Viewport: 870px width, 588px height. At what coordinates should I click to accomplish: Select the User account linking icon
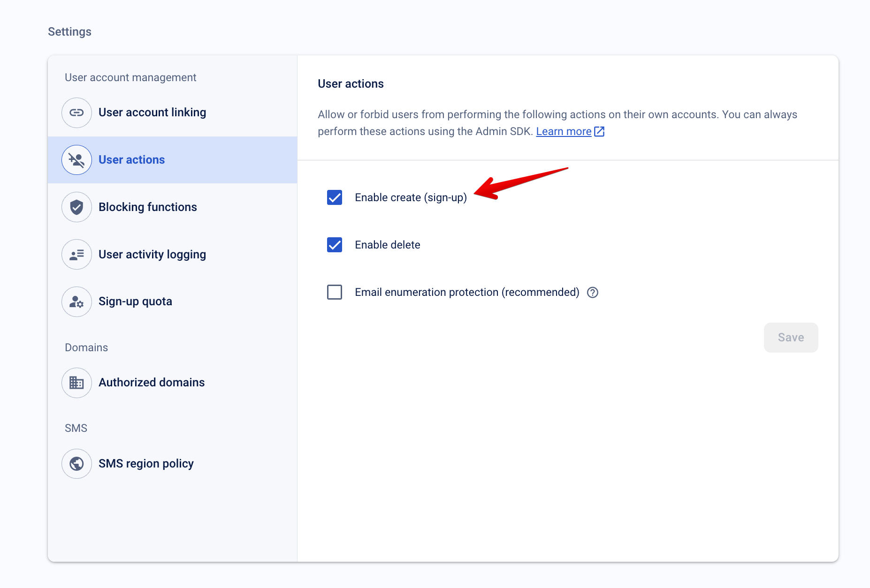pos(76,113)
